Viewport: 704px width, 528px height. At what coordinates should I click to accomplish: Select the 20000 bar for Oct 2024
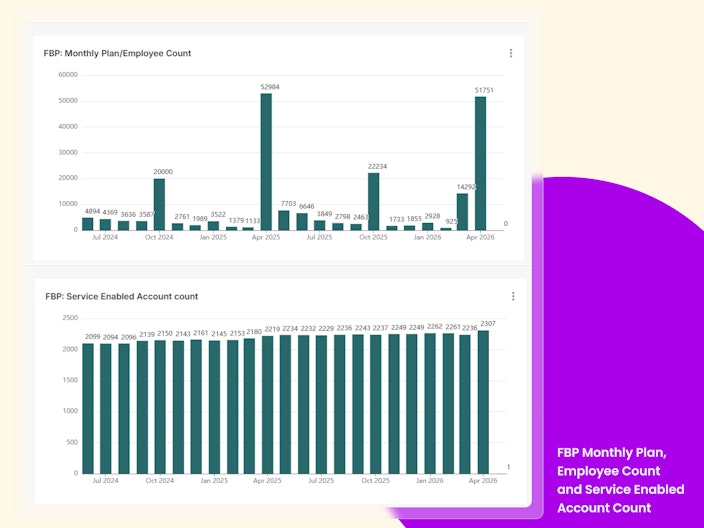(x=159, y=204)
